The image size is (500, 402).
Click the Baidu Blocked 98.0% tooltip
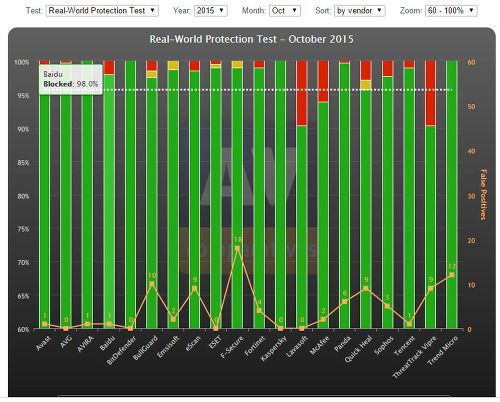pyautogui.click(x=71, y=79)
